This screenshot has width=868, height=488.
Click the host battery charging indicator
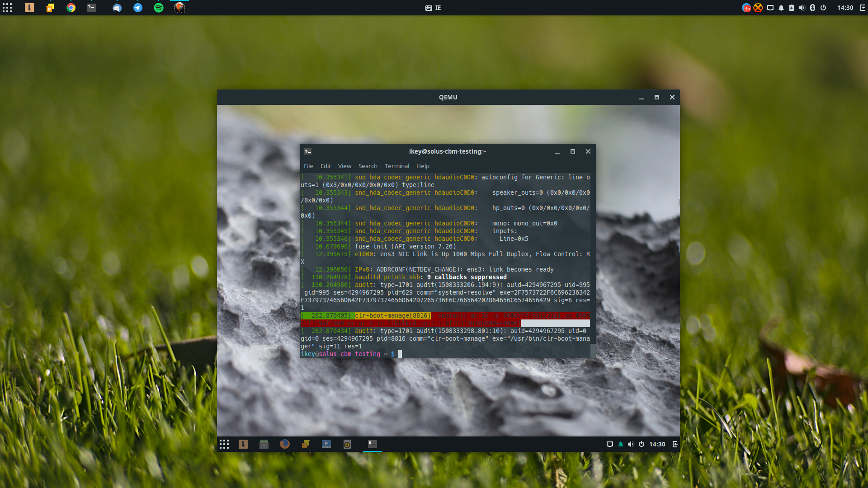[792, 8]
